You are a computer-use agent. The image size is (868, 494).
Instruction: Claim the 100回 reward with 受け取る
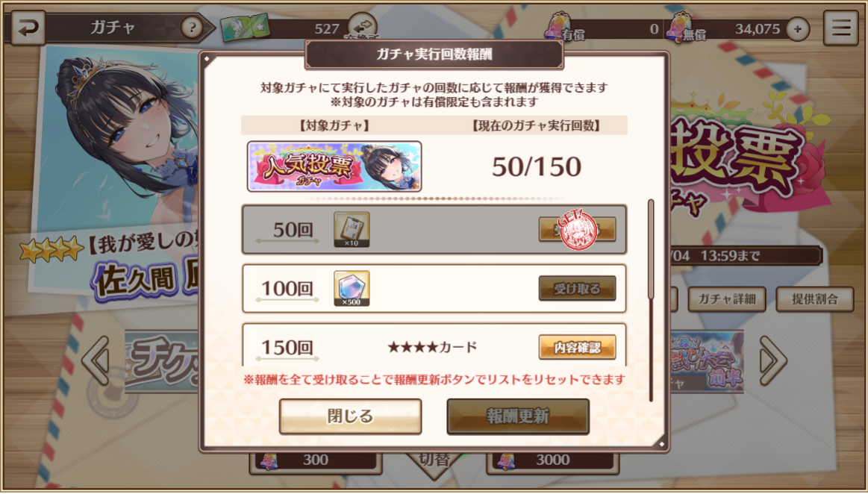click(578, 288)
